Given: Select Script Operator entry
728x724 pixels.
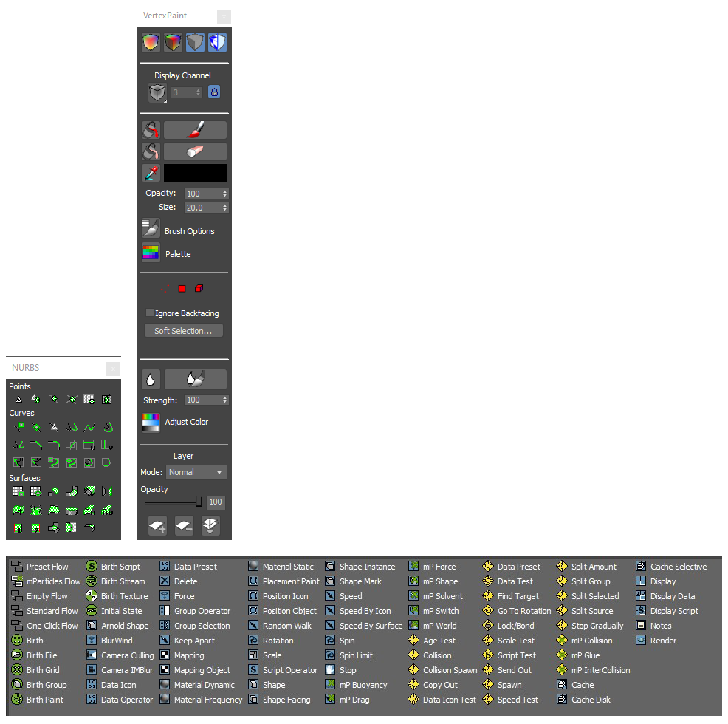Looking at the screenshot, I should (x=284, y=670).
